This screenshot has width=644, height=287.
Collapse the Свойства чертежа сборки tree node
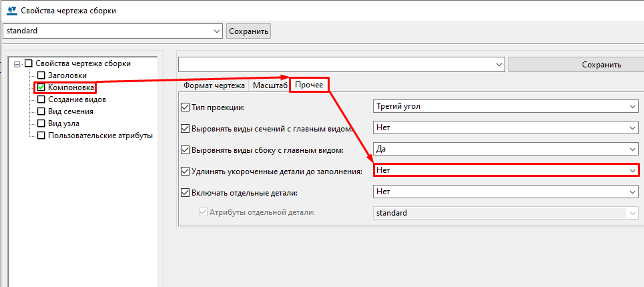click(17, 63)
